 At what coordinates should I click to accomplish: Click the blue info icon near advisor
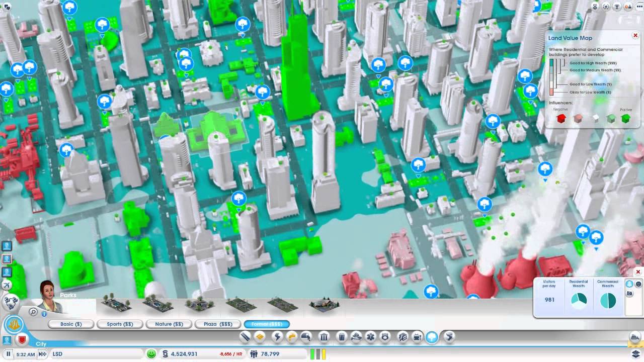[44, 314]
